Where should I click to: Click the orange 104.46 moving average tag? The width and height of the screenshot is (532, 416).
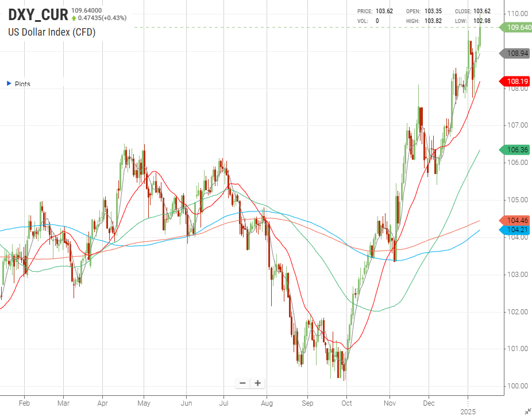click(x=517, y=221)
